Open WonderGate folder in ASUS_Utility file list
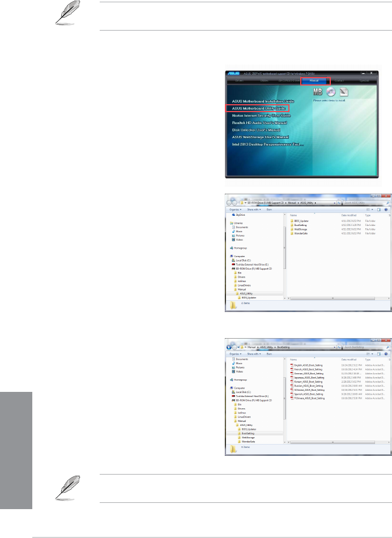Screen dimensions: 392x538 click(299, 233)
